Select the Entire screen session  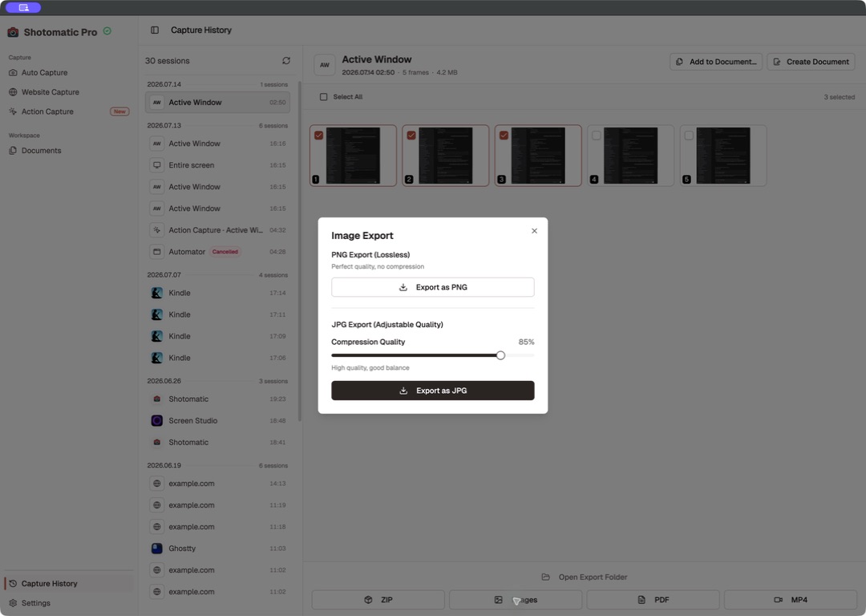tap(217, 165)
